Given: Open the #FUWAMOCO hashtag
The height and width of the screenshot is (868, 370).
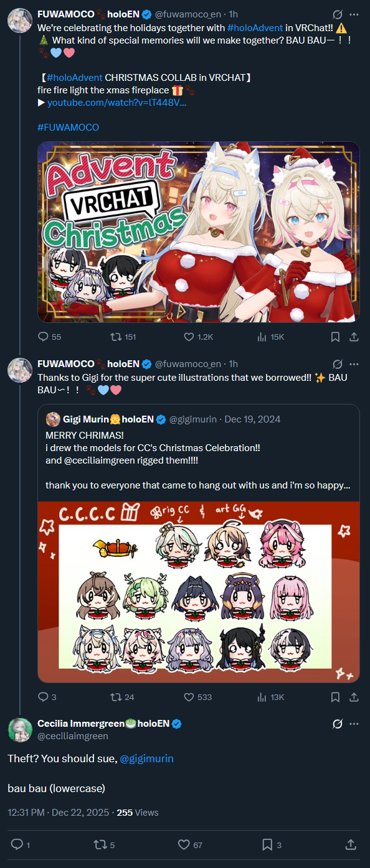Looking at the screenshot, I should tap(68, 127).
